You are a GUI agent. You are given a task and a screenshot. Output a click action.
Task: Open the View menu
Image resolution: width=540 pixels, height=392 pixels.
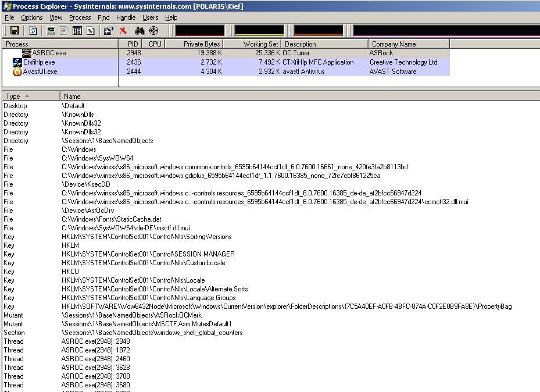click(56, 17)
